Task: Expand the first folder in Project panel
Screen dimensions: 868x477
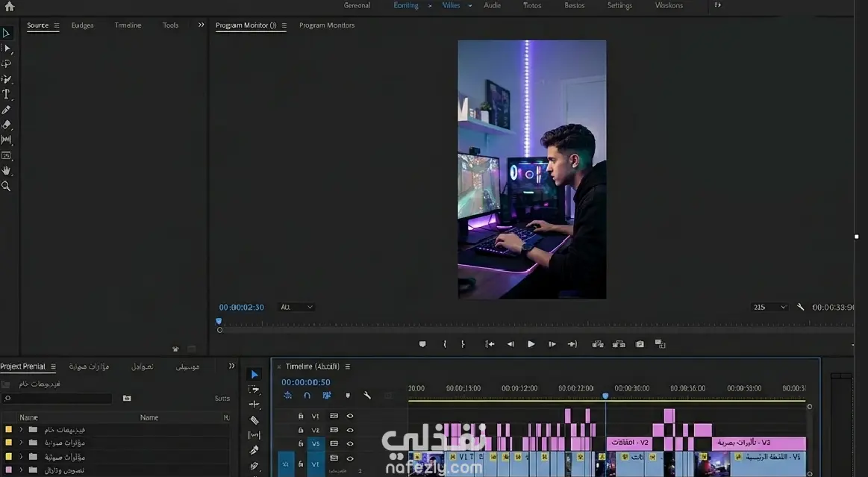Action: click(x=22, y=430)
